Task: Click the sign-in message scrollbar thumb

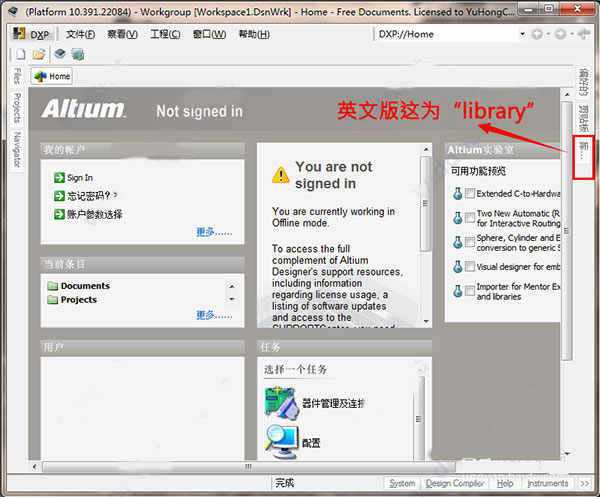Action: click(x=425, y=204)
